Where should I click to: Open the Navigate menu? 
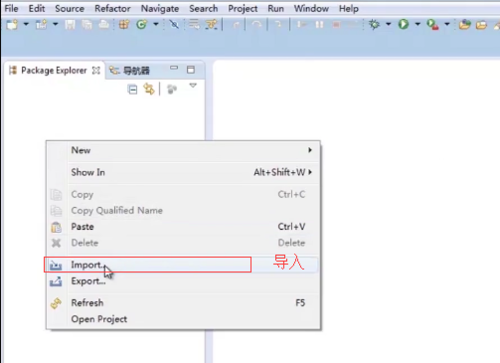pyautogui.click(x=160, y=9)
